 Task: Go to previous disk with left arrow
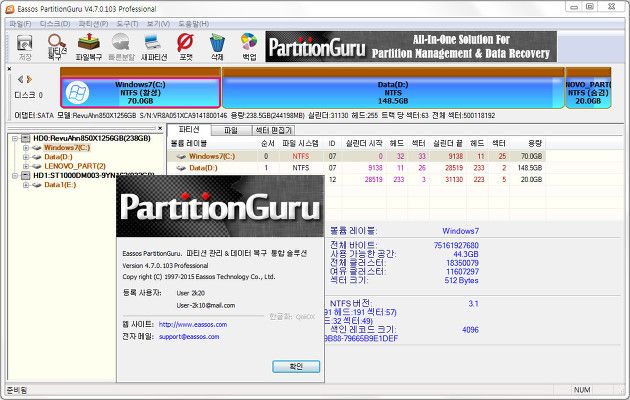tap(20, 80)
